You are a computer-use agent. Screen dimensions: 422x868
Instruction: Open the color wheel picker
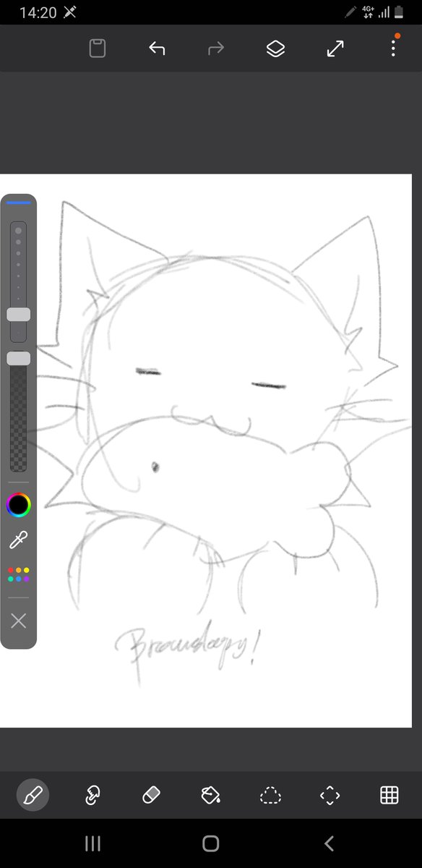pyautogui.click(x=19, y=504)
